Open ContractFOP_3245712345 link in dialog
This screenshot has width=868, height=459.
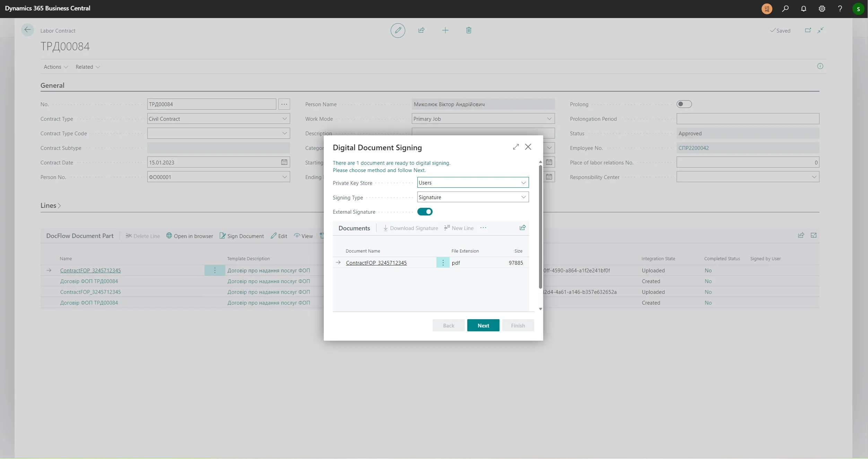pyautogui.click(x=376, y=263)
